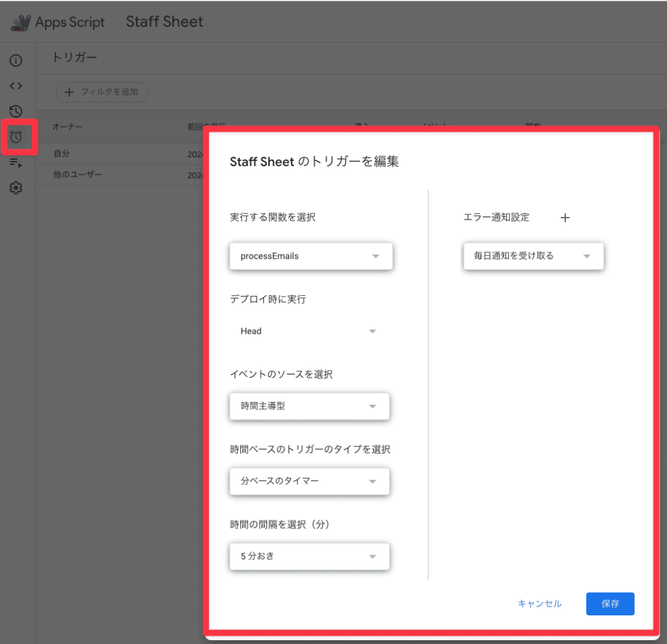
Task: Open the 分ベースのタイマー trigger type dropdown
Action: click(x=309, y=482)
